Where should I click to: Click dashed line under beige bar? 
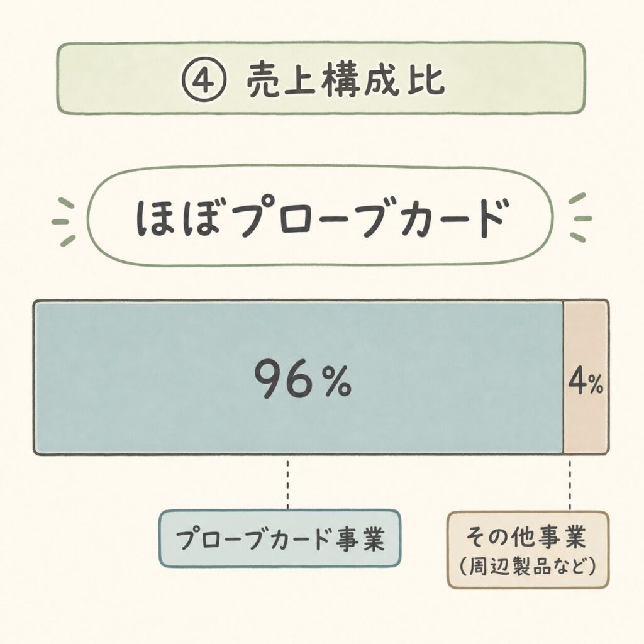tap(570, 485)
